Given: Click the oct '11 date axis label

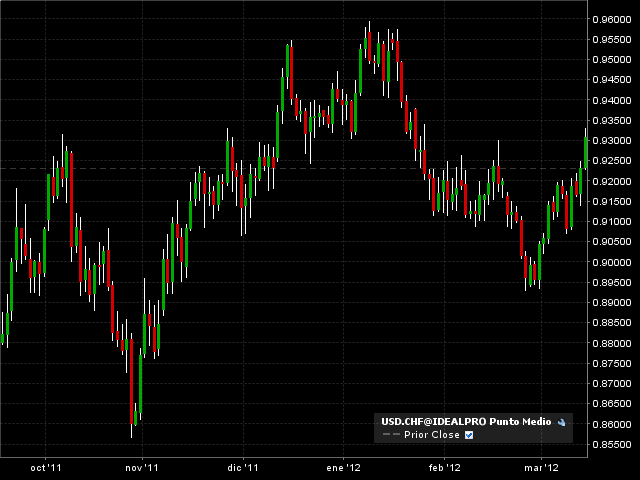Looking at the screenshot, I should [46, 468].
